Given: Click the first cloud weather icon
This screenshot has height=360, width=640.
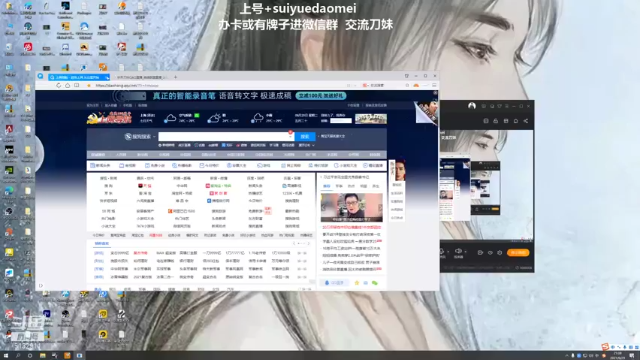Looking at the screenshot, I should (x=170, y=118).
